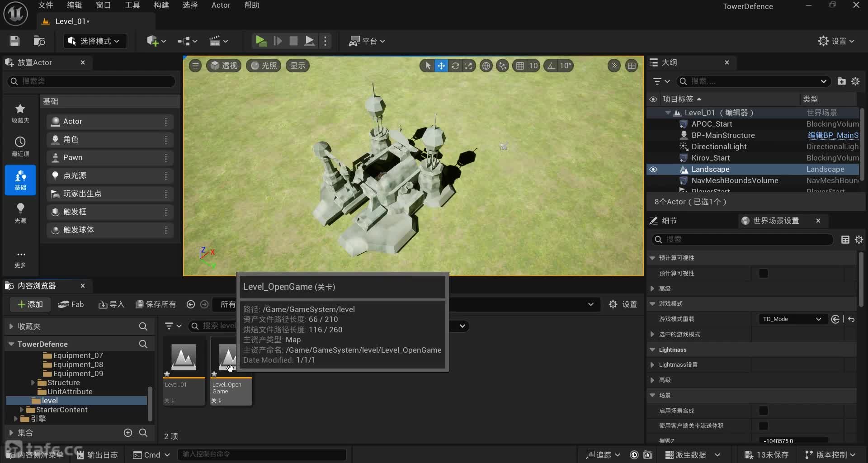Click Save All in Content Browser
This screenshot has height=463, width=868.
pos(156,304)
